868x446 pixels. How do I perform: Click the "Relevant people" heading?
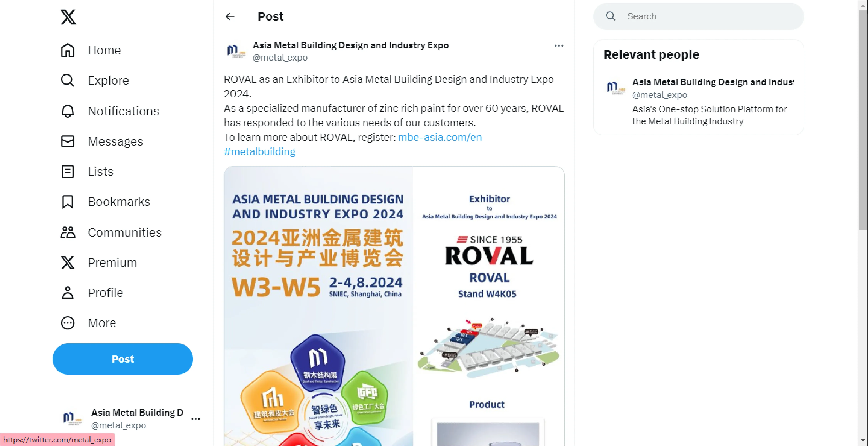click(x=651, y=55)
